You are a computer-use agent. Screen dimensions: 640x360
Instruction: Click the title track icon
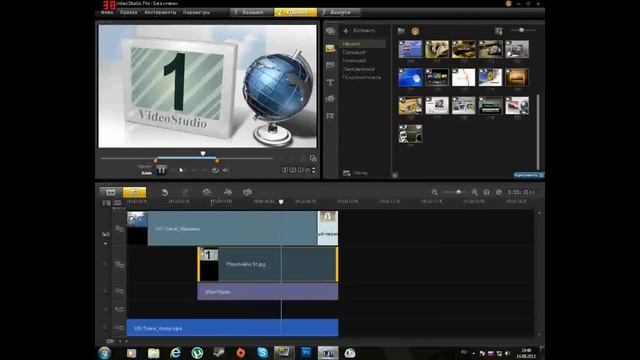(x=119, y=291)
